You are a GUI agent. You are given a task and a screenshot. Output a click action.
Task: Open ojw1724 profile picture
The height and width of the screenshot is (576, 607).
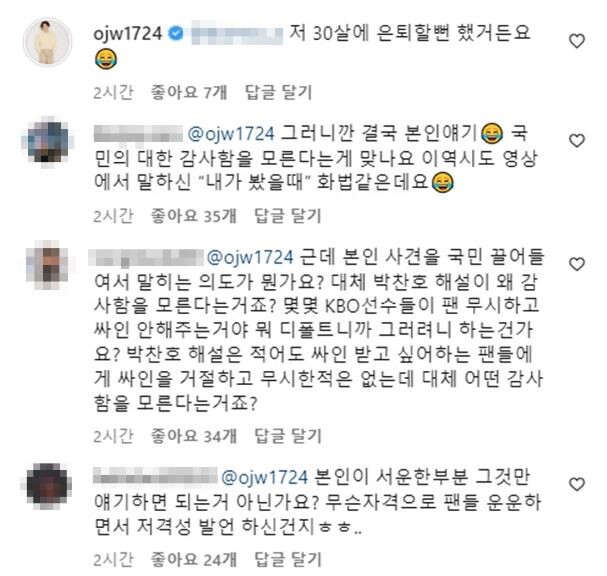click(48, 42)
